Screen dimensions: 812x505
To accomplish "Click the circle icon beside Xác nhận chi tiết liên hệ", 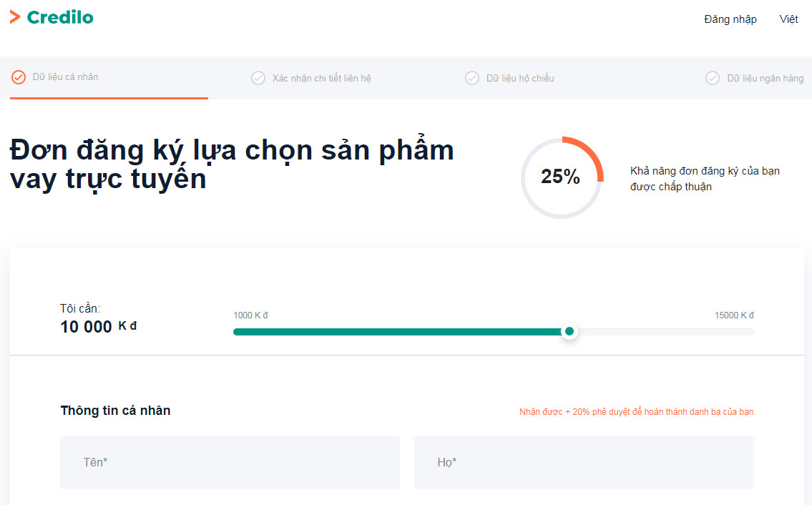I will pyautogui.click(x=258, y=78).
